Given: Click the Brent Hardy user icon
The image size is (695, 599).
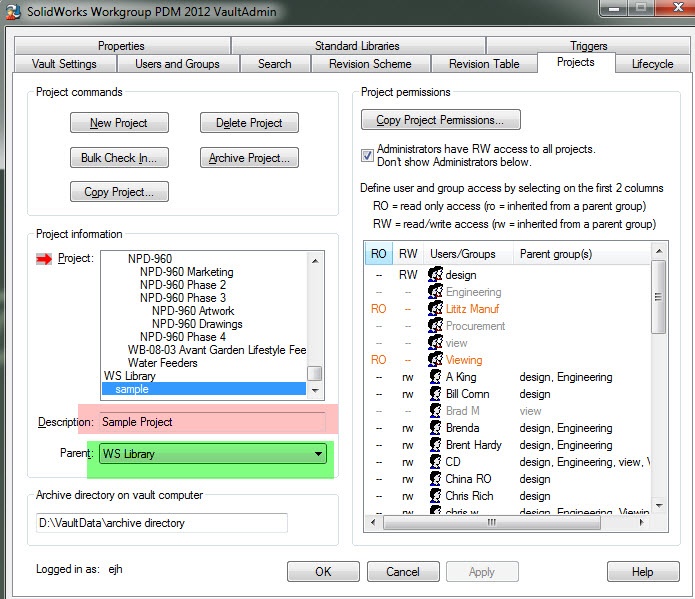Looking at the screenshot, I should [x=435, y=444].
